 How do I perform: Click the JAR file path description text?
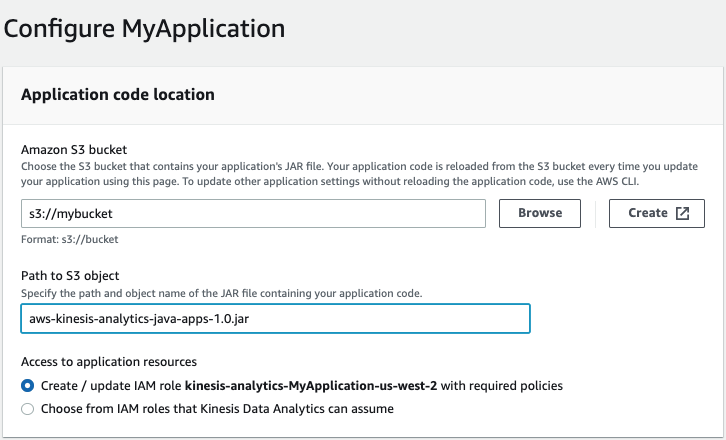[x=221, y=293]
